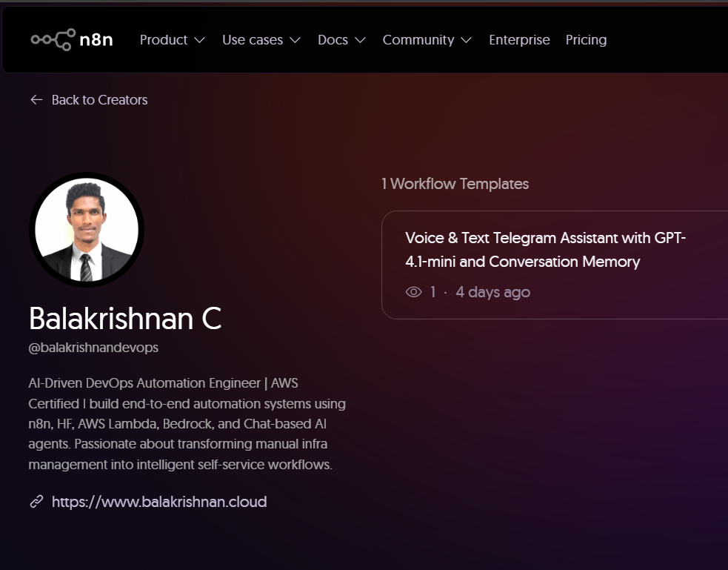Click the eye views icon on workflow card

pyautogui.click(x=414, y=292)
